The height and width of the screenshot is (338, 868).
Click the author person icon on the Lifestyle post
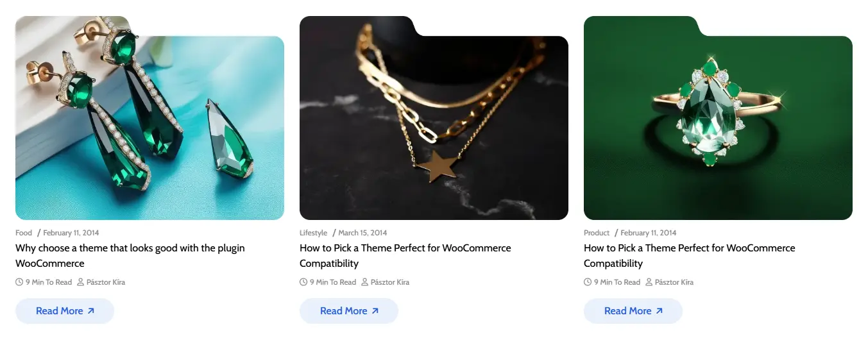tap(365, 282)
